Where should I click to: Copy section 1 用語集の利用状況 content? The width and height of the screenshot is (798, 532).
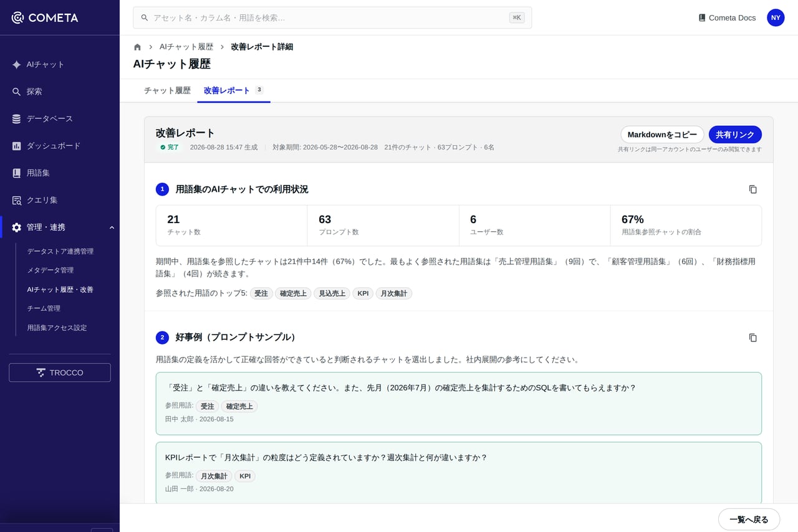coord(752,189)
